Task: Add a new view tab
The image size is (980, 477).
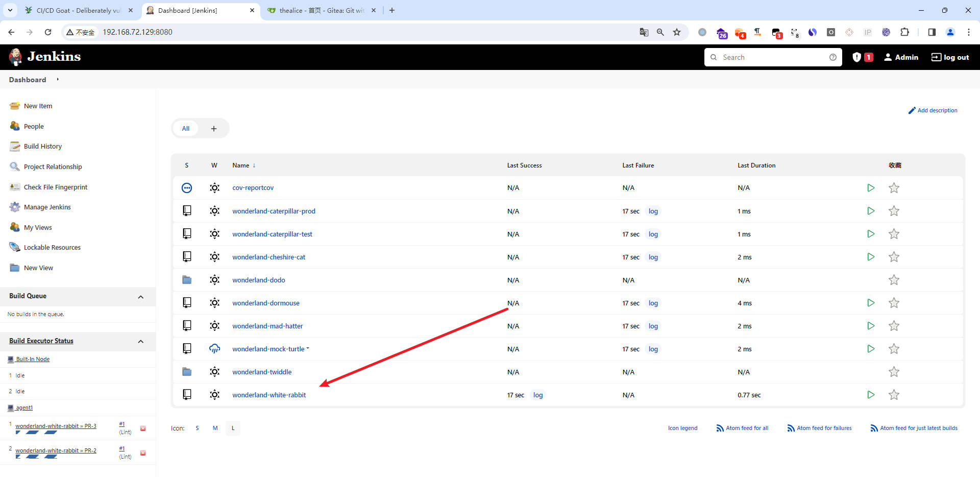Action: [214, 129]
